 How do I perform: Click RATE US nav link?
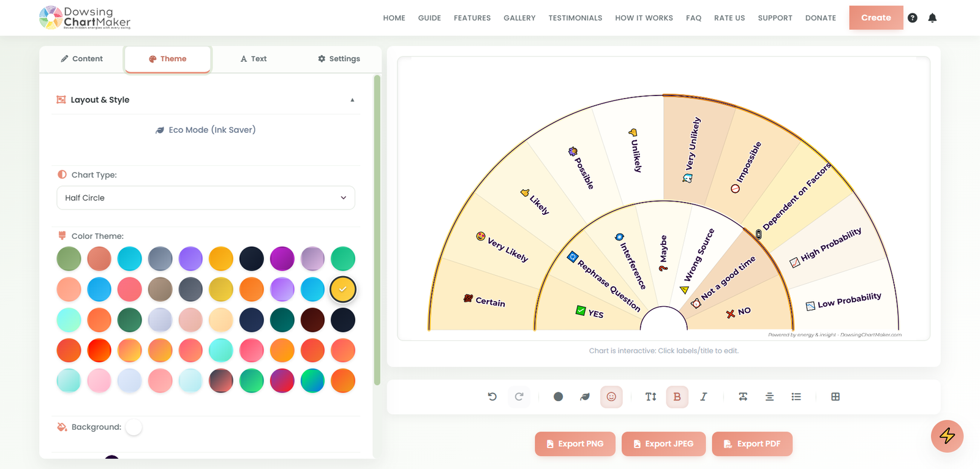[x=729, y=18]
